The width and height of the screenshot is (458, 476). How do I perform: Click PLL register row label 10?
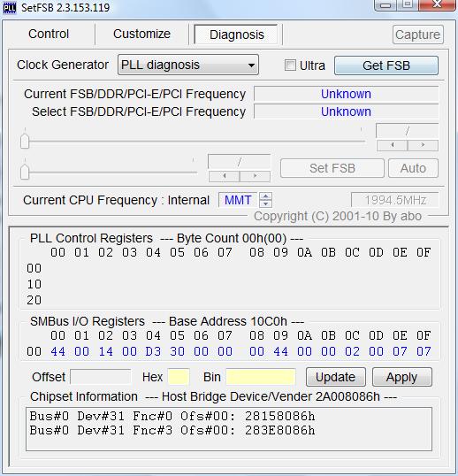point(34,284)
